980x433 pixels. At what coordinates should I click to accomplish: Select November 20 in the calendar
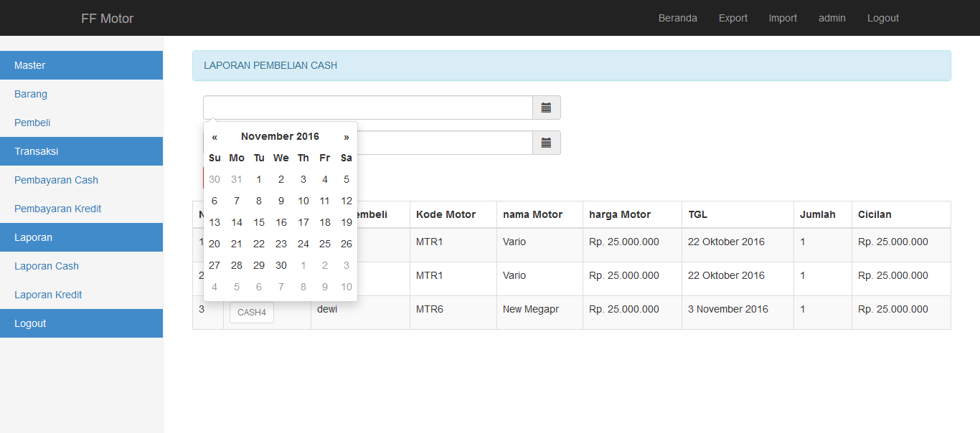[215, 244]
